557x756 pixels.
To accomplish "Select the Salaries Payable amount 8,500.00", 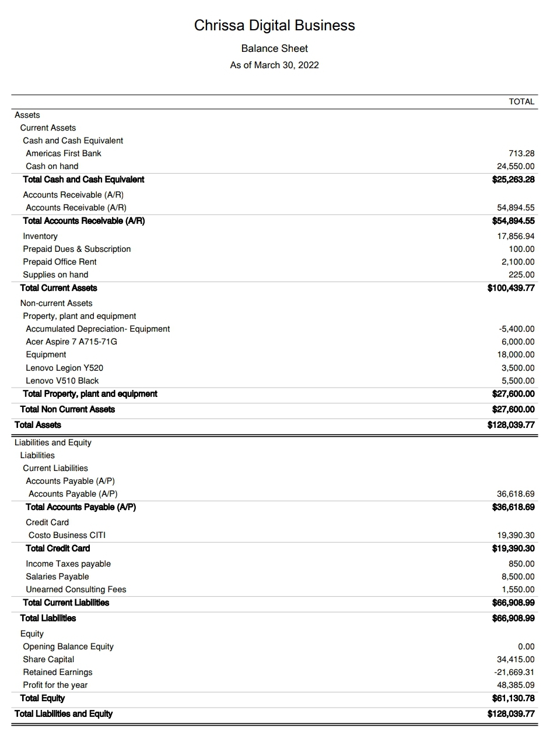I will click(518, 576).
